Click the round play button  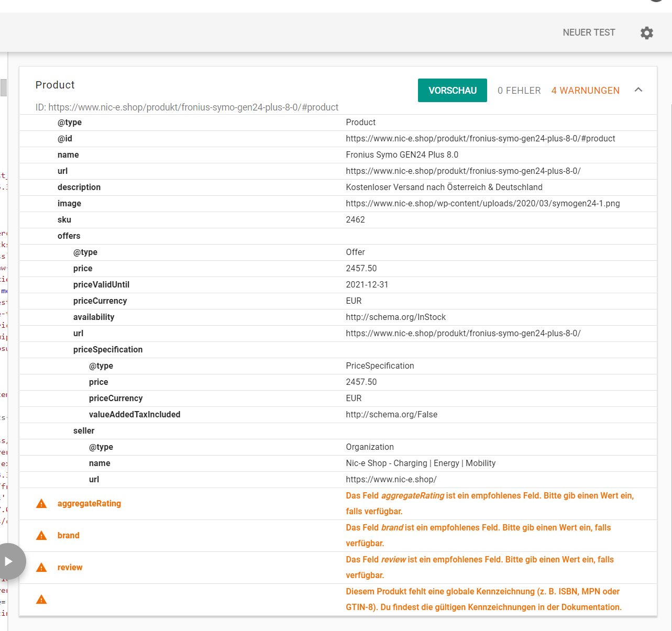click(x=9, y=561)
